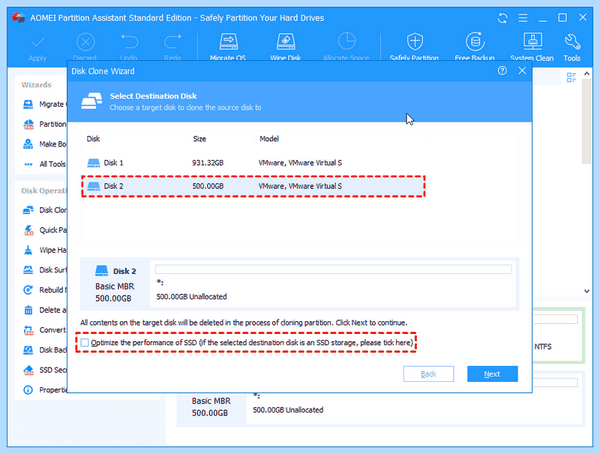Click the Make Bootable sidebar icon
Screen dimensions: 600x454
28,144
